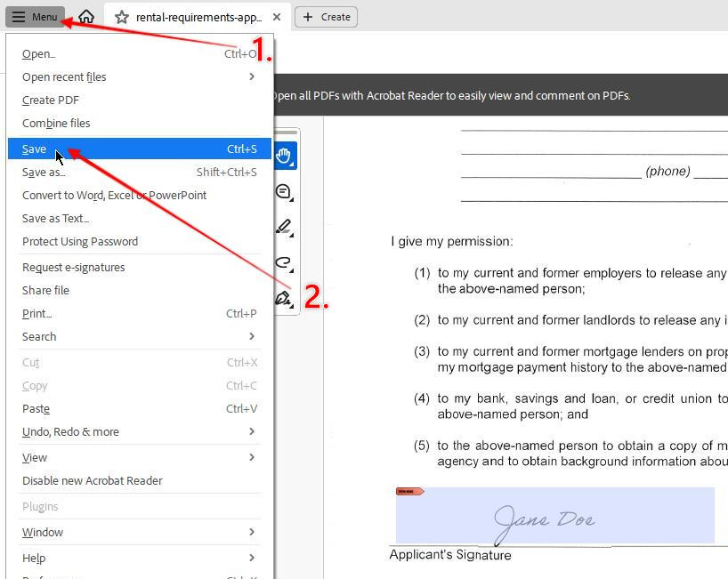Go to the Home icon

point(86,17)
